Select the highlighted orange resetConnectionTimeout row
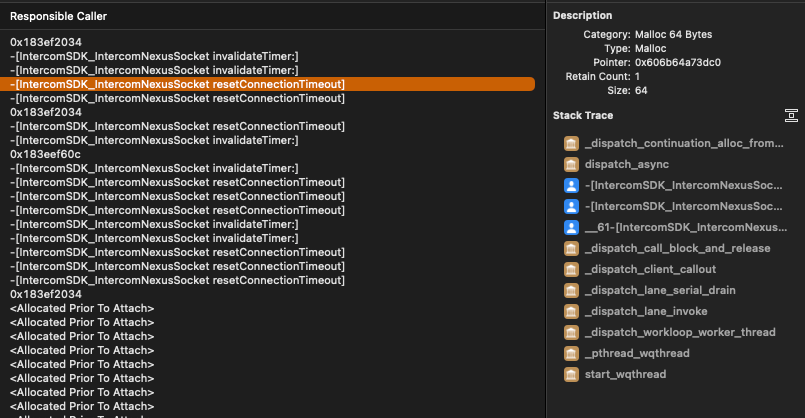Viewport: 805px width, 418px height. 267,84
